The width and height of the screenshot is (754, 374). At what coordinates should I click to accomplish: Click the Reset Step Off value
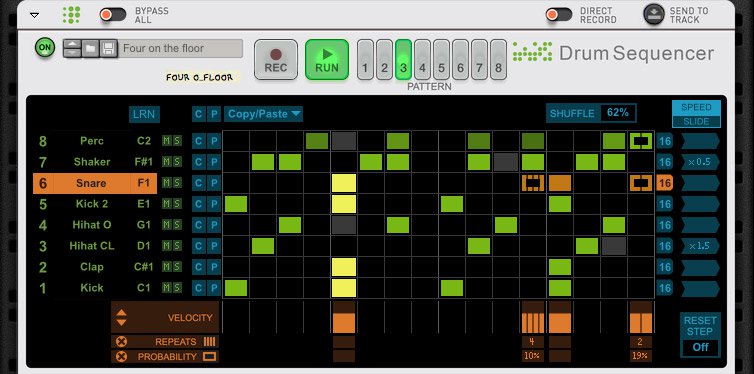pos(700,347)
